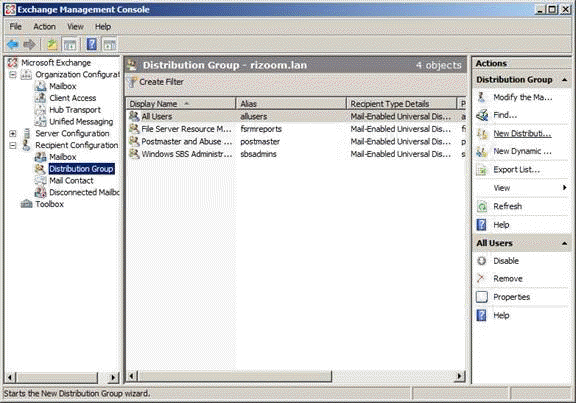This screenshot has height=403, width=576.
Task: Open the Unified Messaging node
Action: [81, 122]
